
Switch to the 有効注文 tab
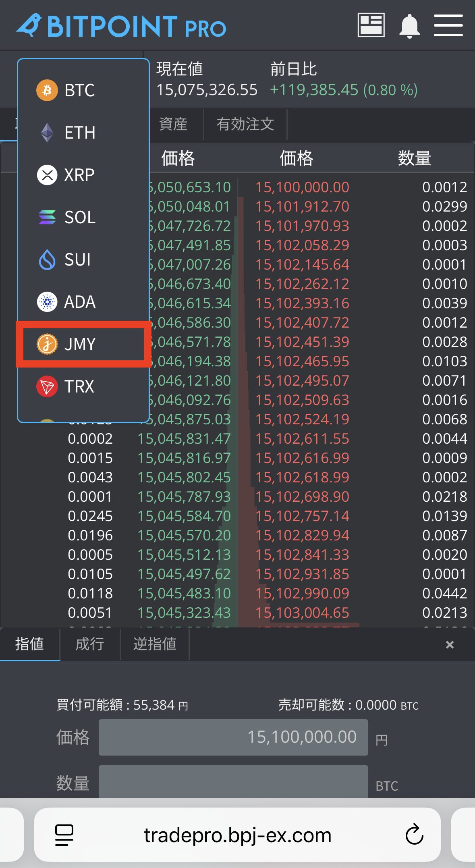[x=245, y=124]
